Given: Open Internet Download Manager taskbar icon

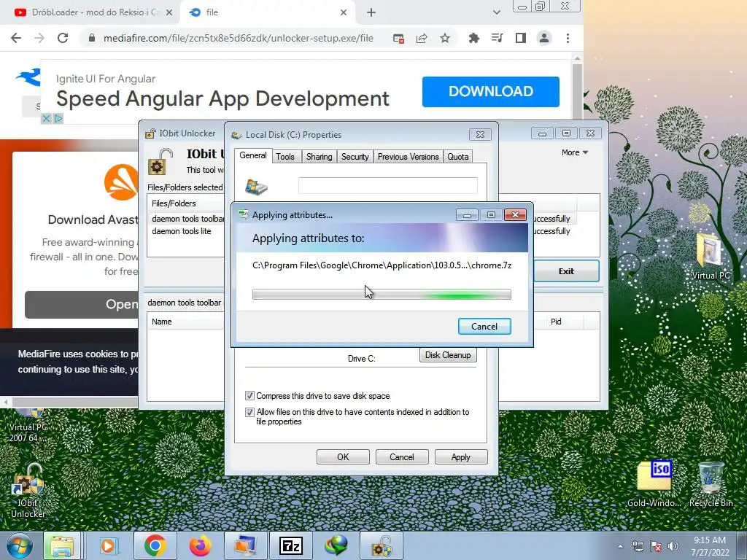Looking at the screenshot, I should click(x=336, y=546).
